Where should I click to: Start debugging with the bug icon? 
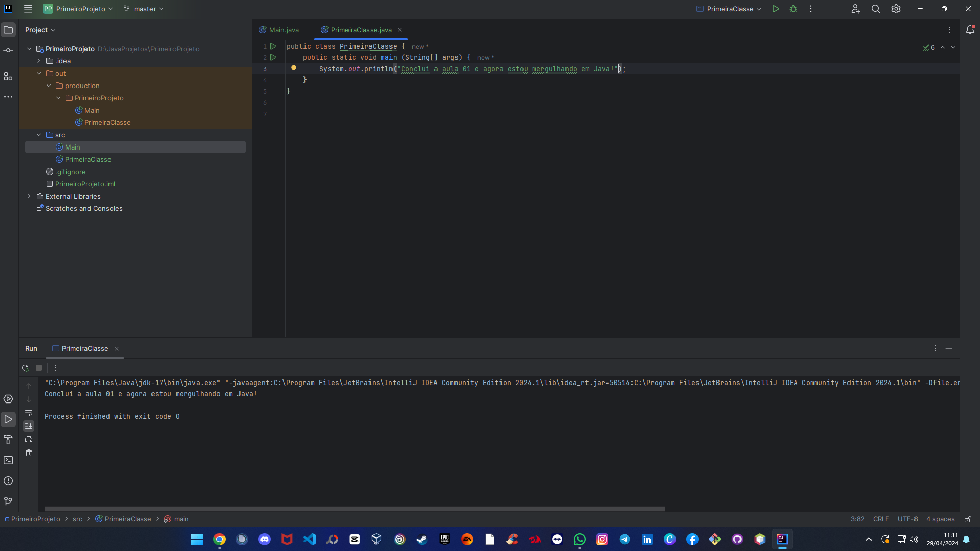[793, 9]
